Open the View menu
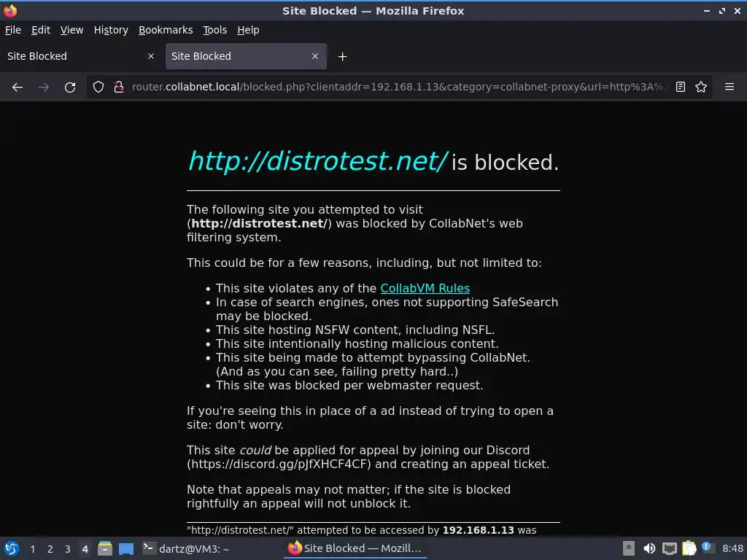Screen dimensions: 747x560 72,30
